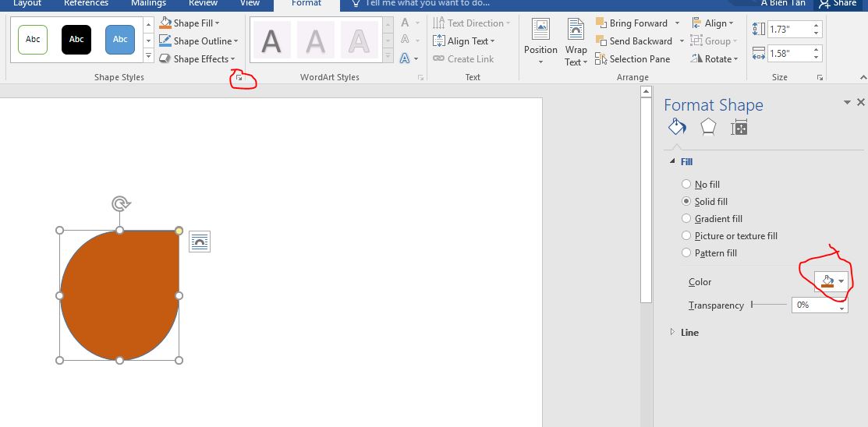Decrease the shape width with the down spinner

tap(817, 58)
